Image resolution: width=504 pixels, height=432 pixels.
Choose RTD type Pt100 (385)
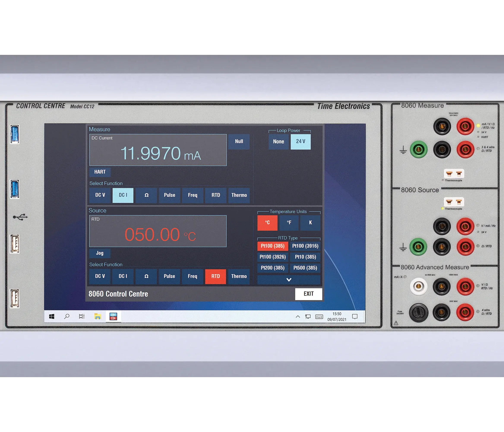[273, 246]
